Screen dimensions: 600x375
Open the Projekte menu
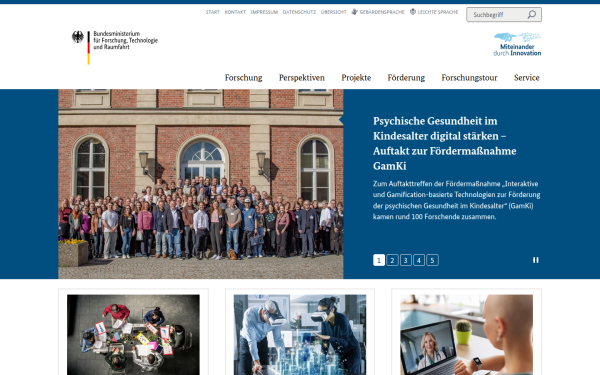(x=356, y=78)
